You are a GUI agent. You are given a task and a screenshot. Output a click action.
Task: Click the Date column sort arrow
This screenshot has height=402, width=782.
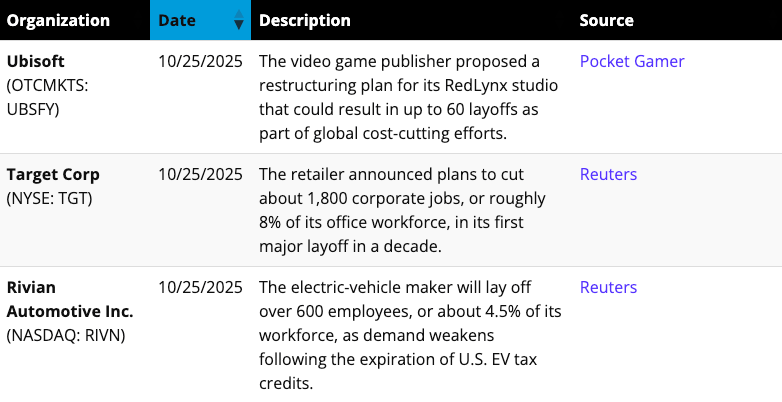click(x=238, y=20)
